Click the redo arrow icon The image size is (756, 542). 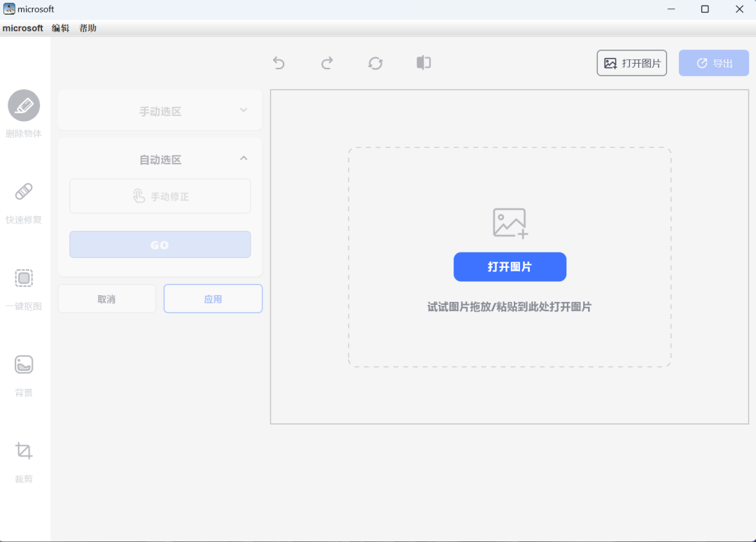click(x=327, y=63)
